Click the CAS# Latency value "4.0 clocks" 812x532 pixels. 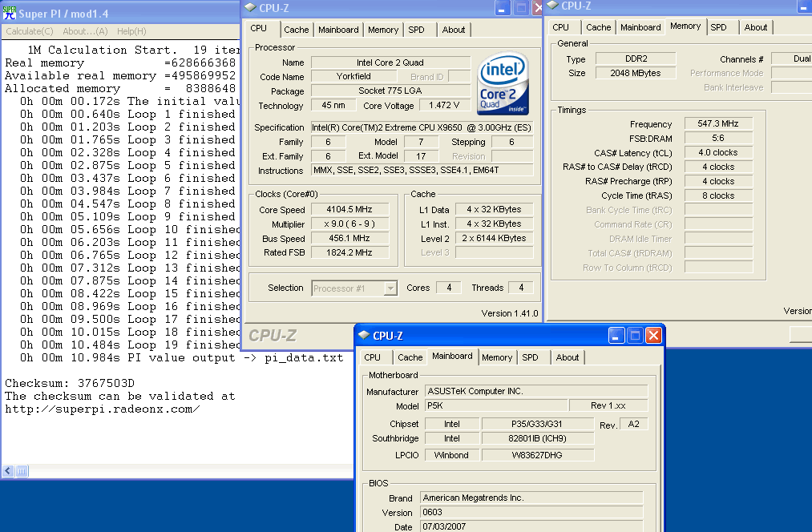tap(717, 153)
